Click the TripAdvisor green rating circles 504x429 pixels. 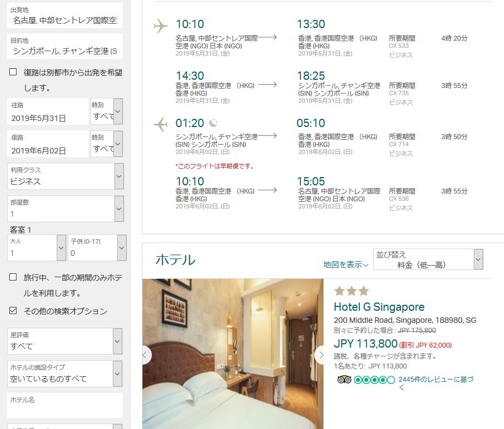tap(374, 380)
